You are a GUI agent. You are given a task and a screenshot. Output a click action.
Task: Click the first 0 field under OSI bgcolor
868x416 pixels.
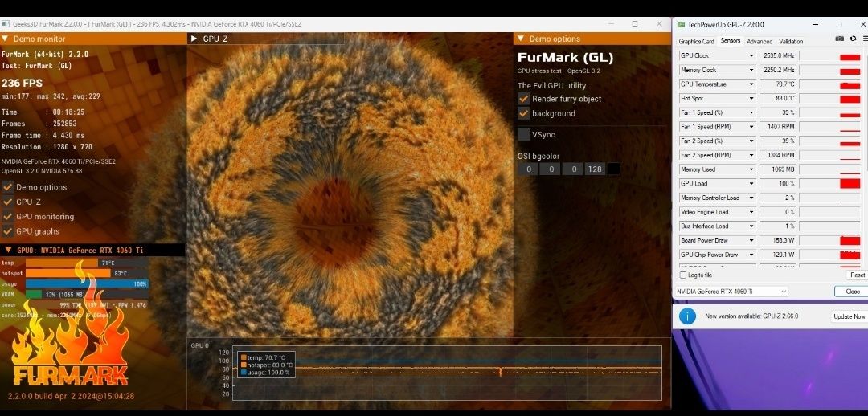[x=527, y=169]
